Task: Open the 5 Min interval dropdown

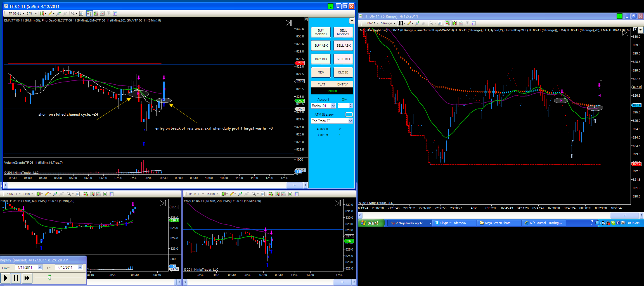Action: tap(31, 13)
